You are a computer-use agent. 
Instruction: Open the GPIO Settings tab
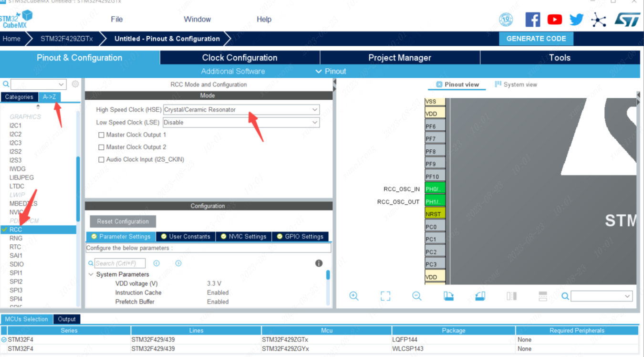point(300,237)
